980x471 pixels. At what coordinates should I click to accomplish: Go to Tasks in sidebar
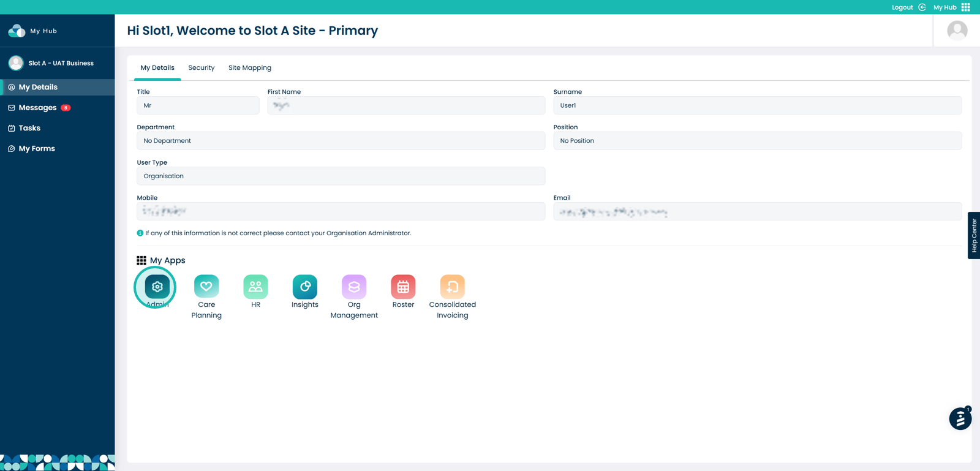tap(29, 128)
